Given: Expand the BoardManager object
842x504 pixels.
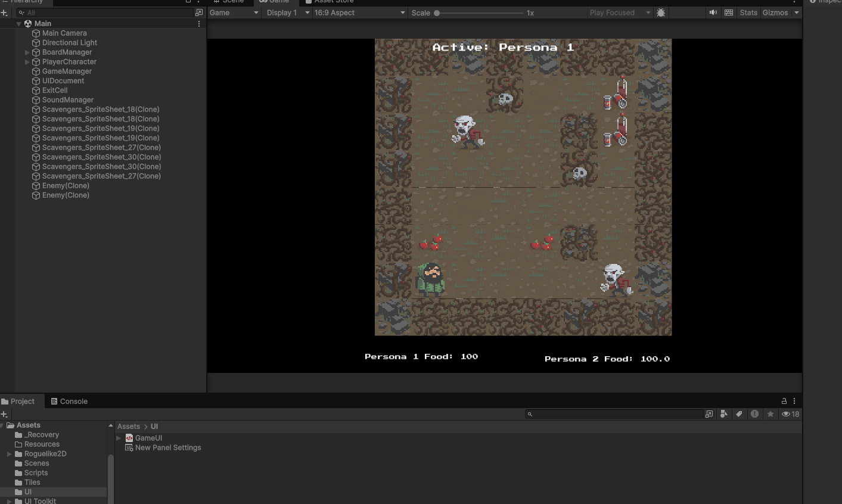Looking at the screenshot, I should (27, 52).
